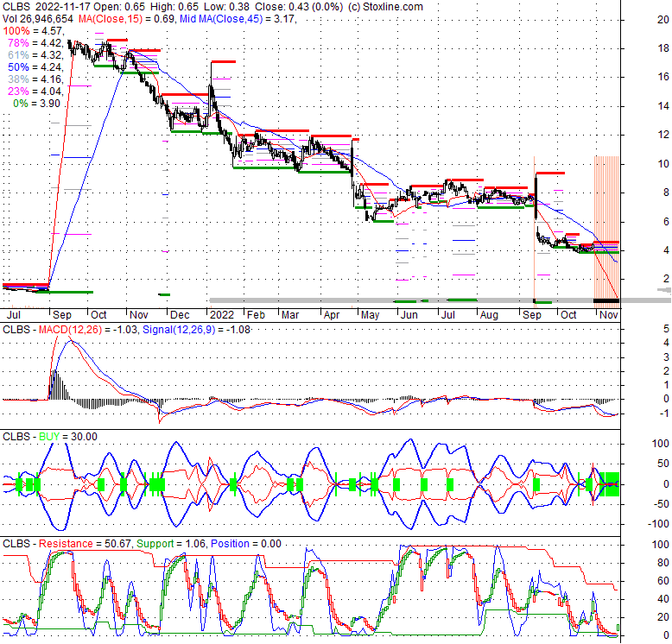Click the '0% = 3.90' Fibonacci level
672x644 pixels.
click(37, 104)
